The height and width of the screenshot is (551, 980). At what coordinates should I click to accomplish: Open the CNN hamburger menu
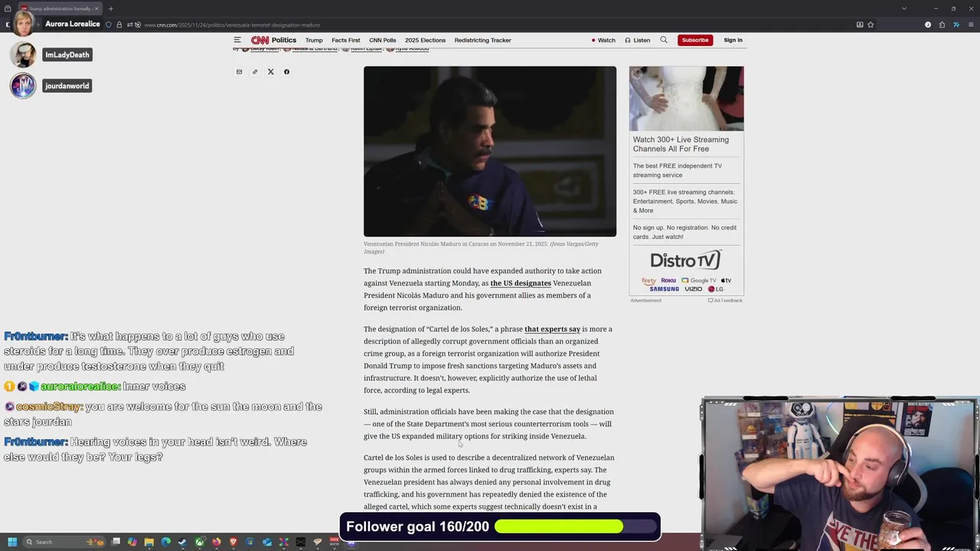[237, 40]
